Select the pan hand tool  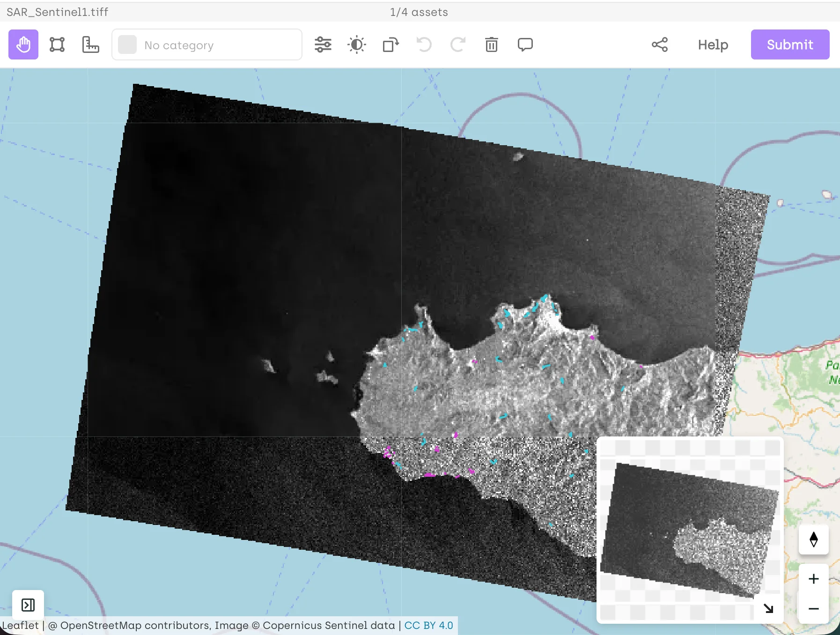click(x=23, y=44)
